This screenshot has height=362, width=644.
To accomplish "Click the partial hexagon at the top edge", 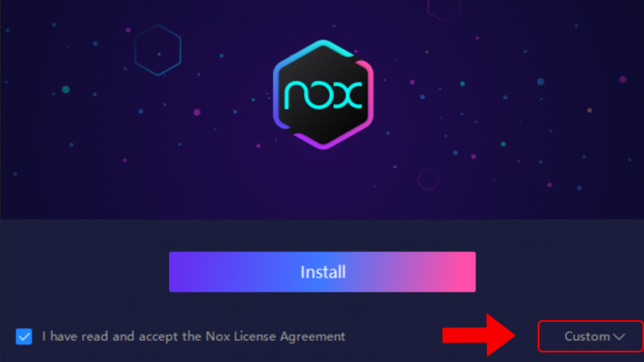I will click(444, 10).
